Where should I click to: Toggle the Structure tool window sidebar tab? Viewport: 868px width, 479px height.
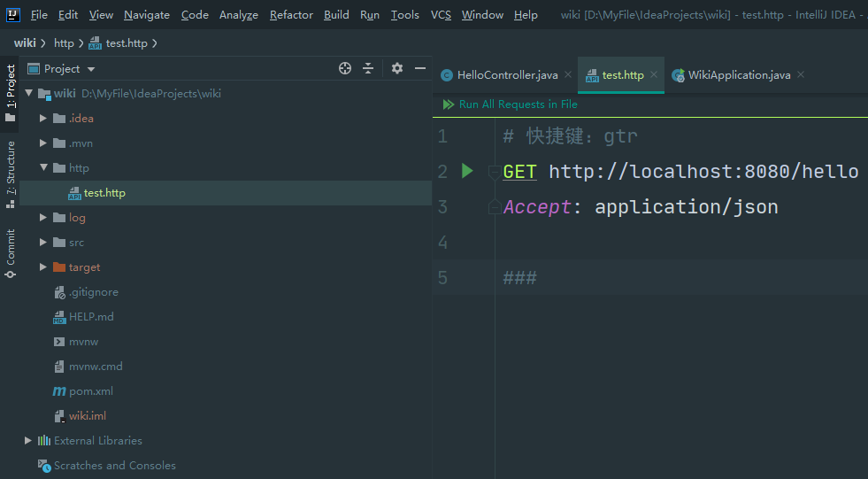point(11,174)
